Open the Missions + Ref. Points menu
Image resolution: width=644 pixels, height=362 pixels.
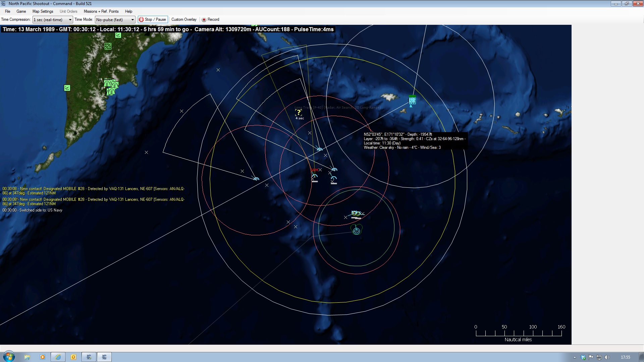pos(101,11)
